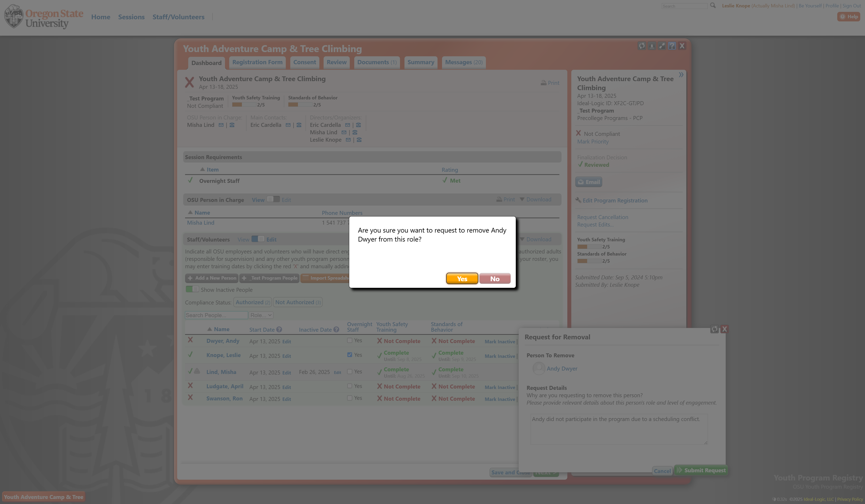Toggle Show Inactive People switch
Screen dimensions: 865x504
192,289
